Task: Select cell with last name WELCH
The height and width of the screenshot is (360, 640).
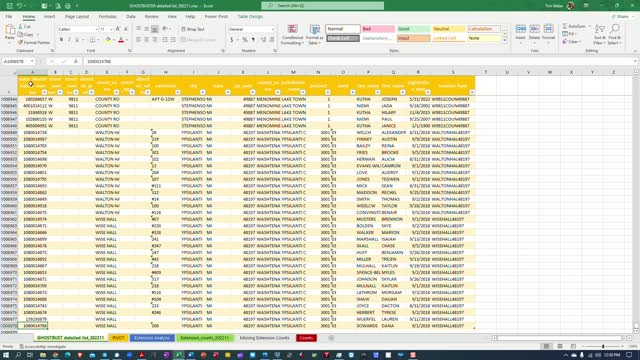Action: tap(368, 133)
